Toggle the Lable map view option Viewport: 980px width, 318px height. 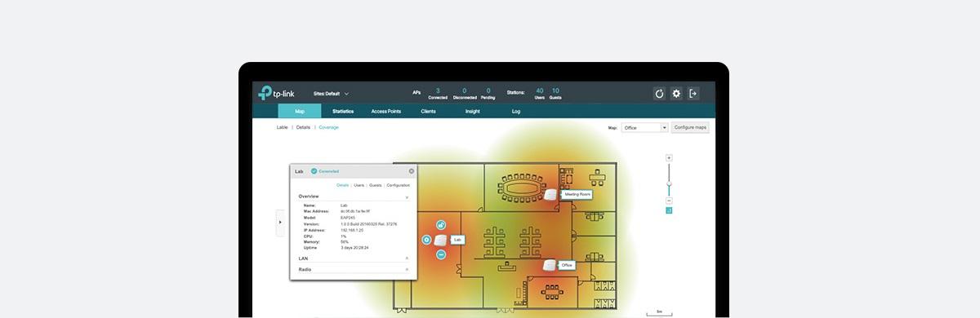click(283, 127)
